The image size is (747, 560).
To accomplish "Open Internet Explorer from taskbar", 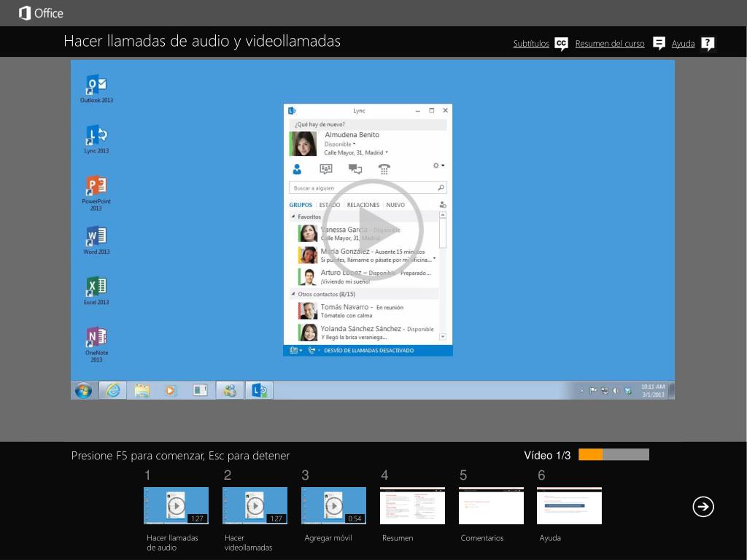I will tap(112, 391).
